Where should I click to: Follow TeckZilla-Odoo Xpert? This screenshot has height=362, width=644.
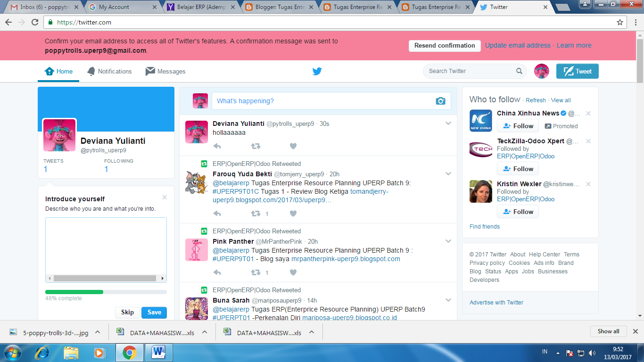[518, 169]
